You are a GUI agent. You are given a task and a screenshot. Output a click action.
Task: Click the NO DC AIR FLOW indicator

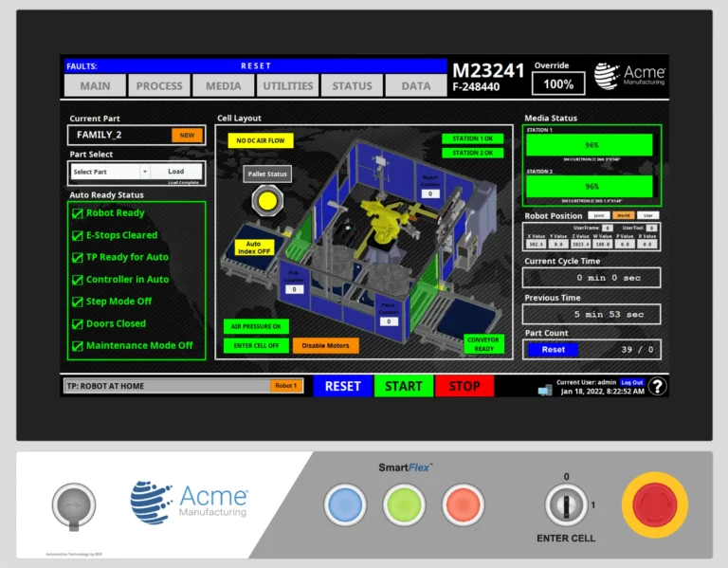pos(261,140)
